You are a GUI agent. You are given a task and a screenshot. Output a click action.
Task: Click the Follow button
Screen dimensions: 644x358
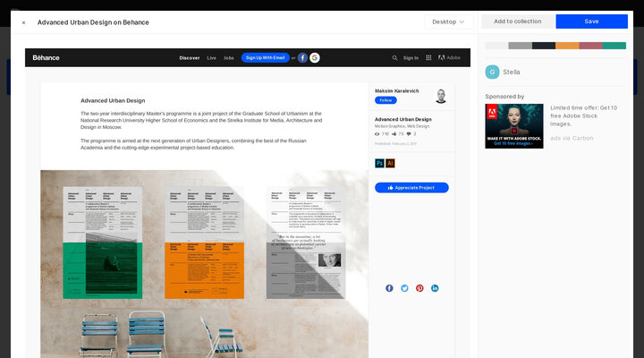[x=386, y=100]
